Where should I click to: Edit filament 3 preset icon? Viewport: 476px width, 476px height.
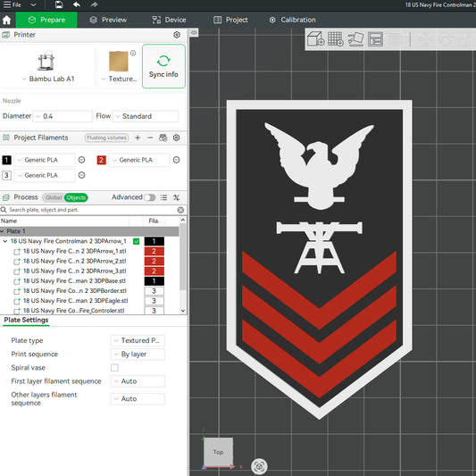[81, 175]
